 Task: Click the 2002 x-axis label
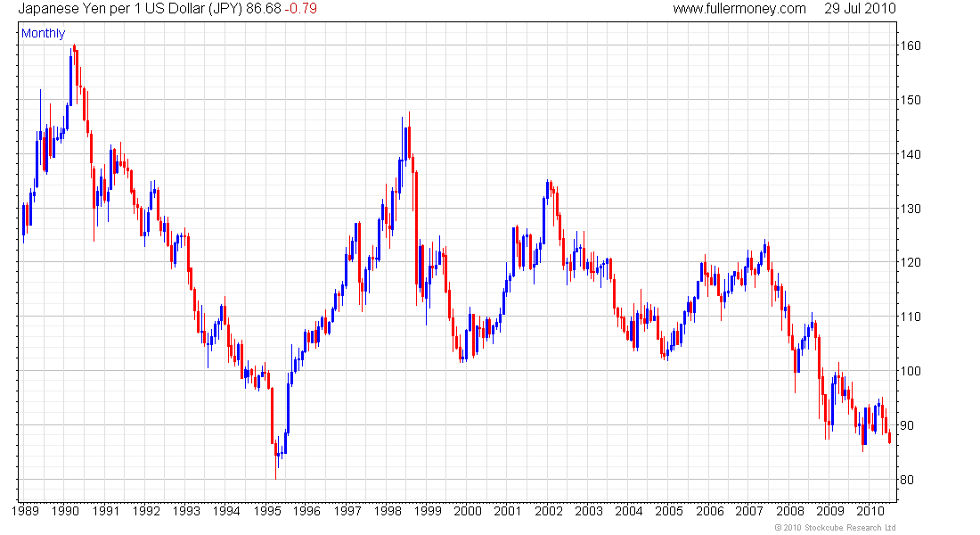click(x=549, y=511)
